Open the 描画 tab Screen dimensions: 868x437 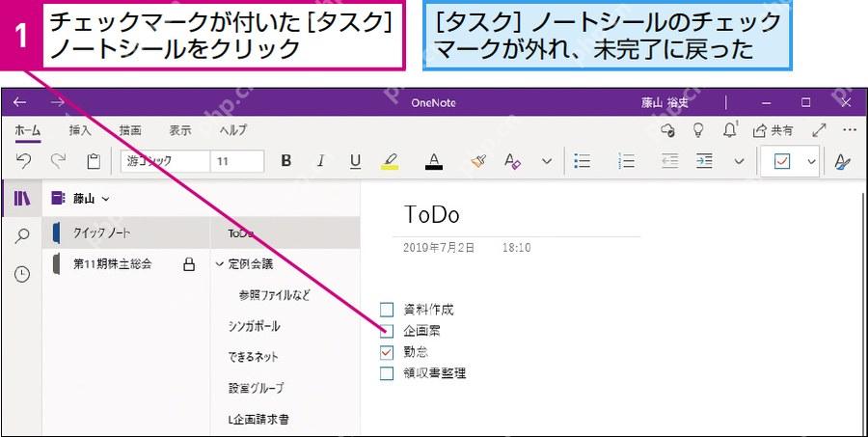[x=130, y=130]
